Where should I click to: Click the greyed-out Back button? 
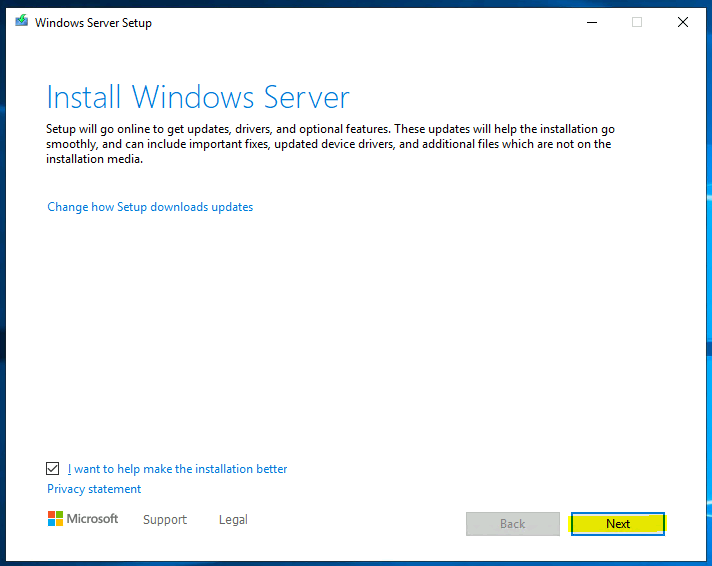point(513,524)
